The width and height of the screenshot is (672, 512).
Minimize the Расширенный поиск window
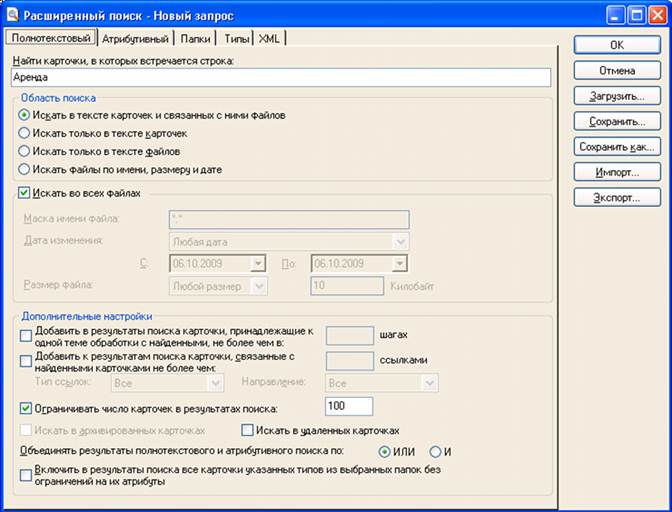coord(615,16)
